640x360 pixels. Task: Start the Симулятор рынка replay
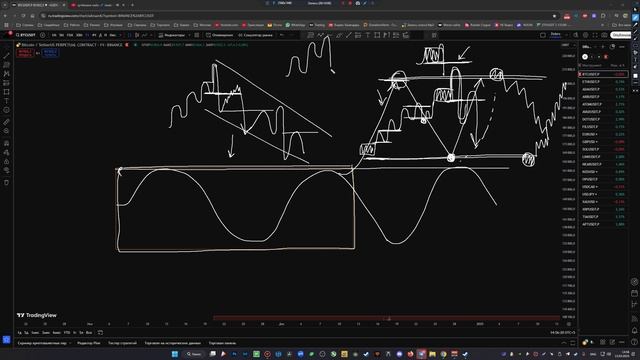[255, 35]
